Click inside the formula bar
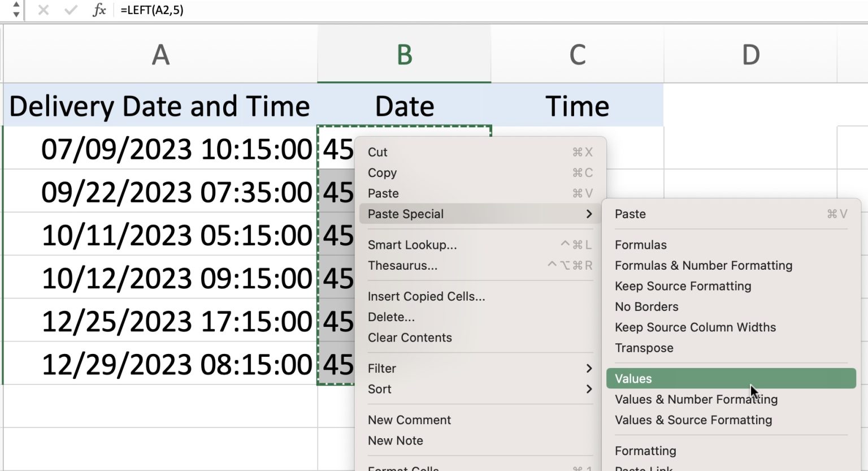The image size is (868, 471). click(x=226, y=10)
